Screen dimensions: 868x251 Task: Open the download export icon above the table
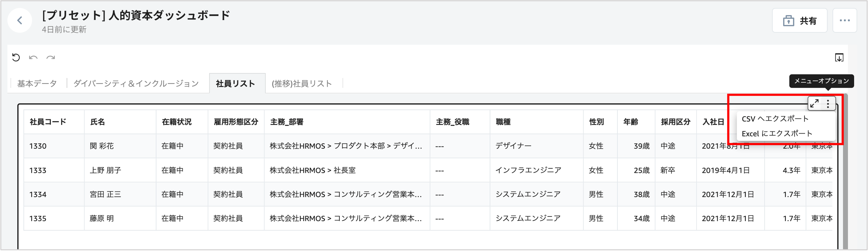point(839,58)
